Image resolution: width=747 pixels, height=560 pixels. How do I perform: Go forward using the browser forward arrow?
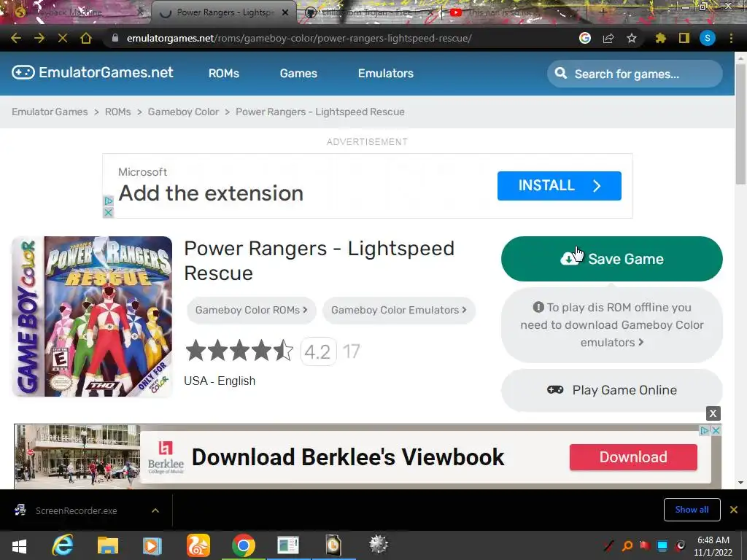pyautogui.click(x=39, y=38)
